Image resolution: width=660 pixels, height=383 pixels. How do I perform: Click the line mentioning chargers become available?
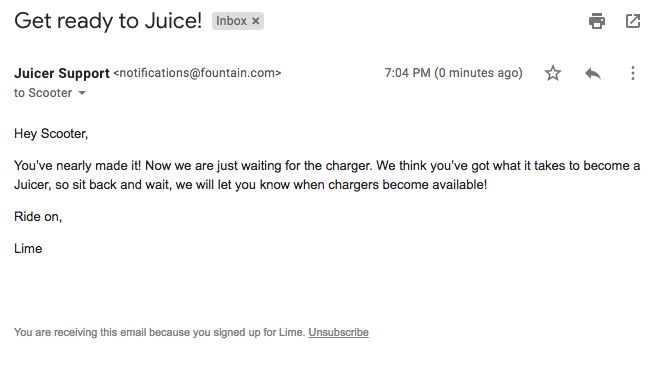(x=250, y=185)
